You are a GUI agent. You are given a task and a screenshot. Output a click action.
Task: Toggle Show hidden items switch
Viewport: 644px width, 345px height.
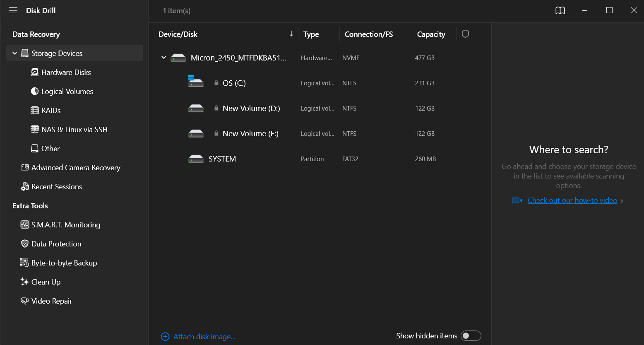[x=471, y=336]
